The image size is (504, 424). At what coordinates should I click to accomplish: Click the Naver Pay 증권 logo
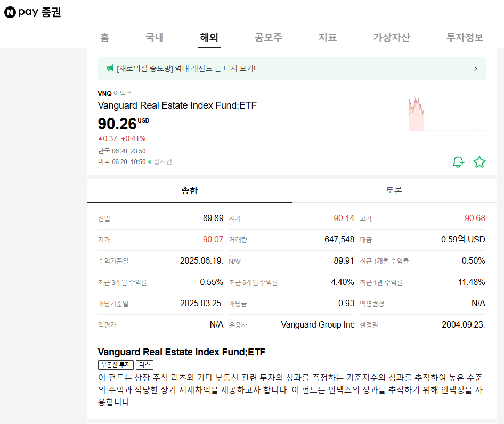(x=31, y=11)
